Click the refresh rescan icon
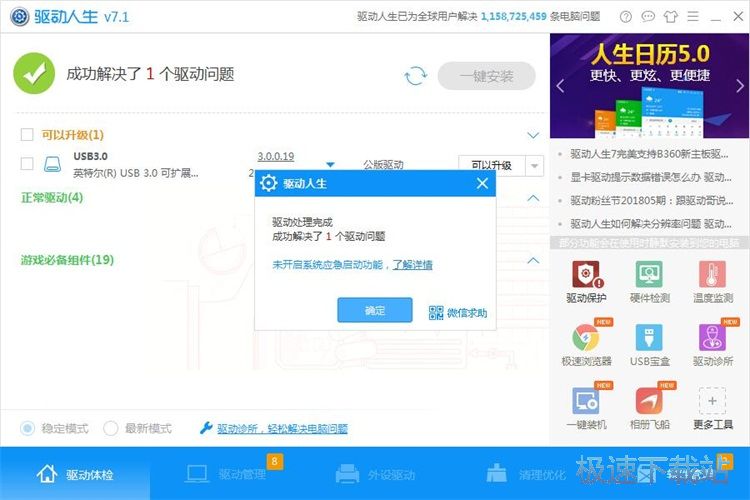This screenshot has width=750, height=500. (x=415, y=76)
